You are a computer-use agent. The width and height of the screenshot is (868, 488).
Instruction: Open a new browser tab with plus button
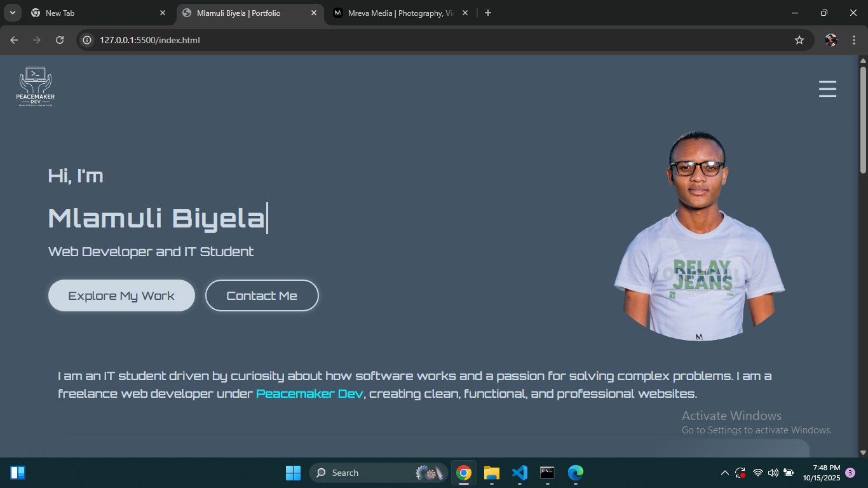[488, 13]
